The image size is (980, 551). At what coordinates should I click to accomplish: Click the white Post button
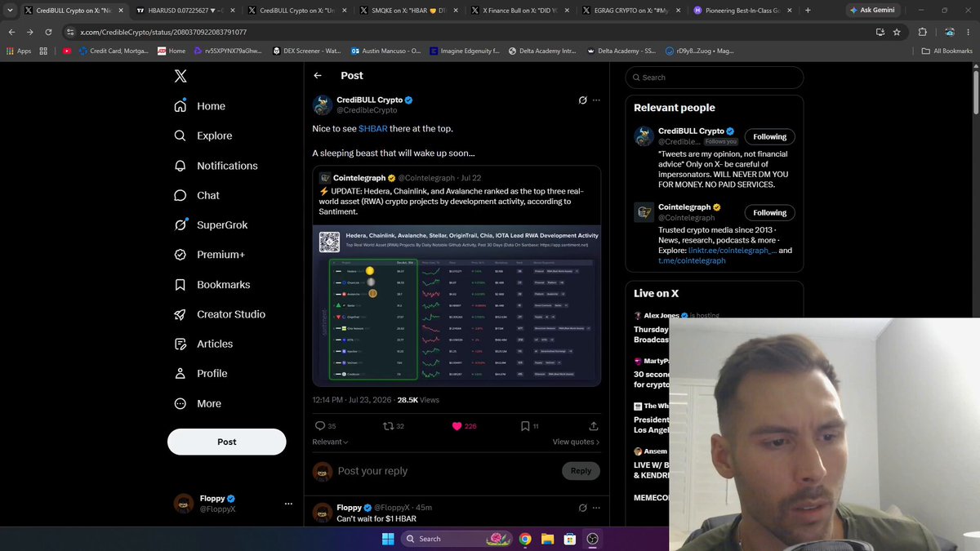tap(227, 442)
